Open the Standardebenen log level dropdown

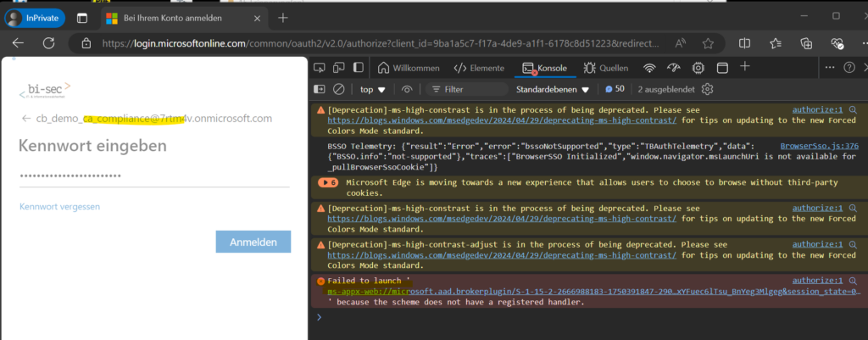tap(553, 89)
